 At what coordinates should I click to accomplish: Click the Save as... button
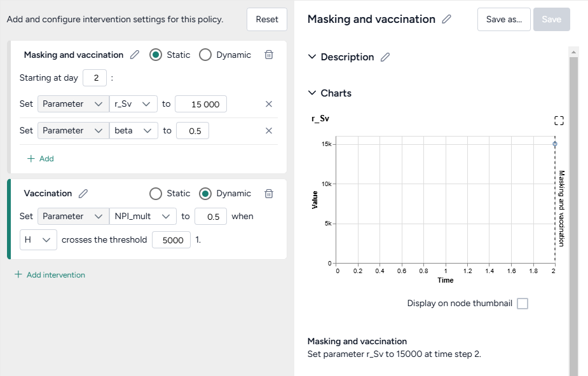click(503, 19)
